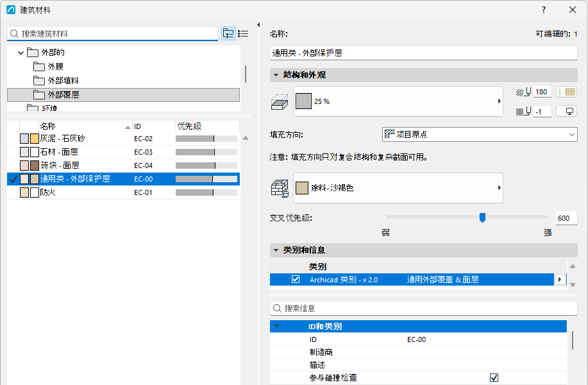Click the cut fill background pen icon
This screenshot has width=588, height=385.
523,112
